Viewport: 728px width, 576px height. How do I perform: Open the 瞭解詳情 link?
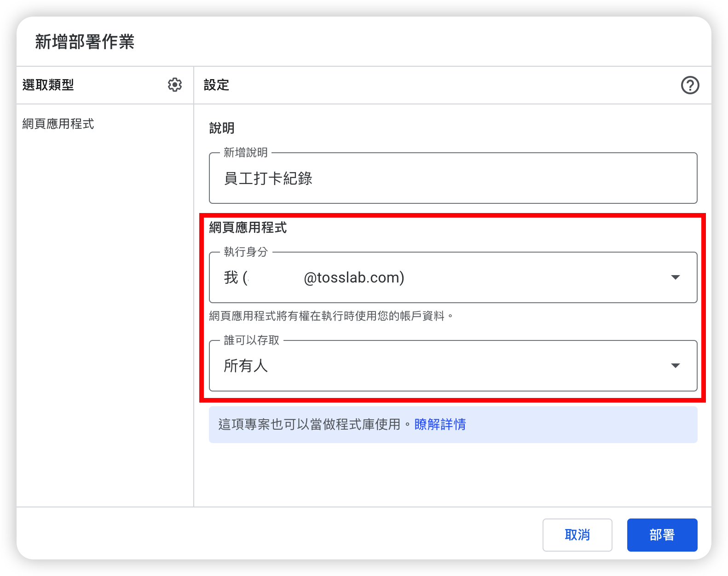pos(440,424)
